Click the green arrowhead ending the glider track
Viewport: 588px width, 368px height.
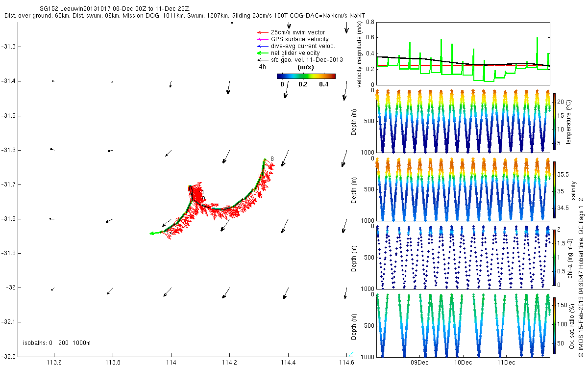152,234
